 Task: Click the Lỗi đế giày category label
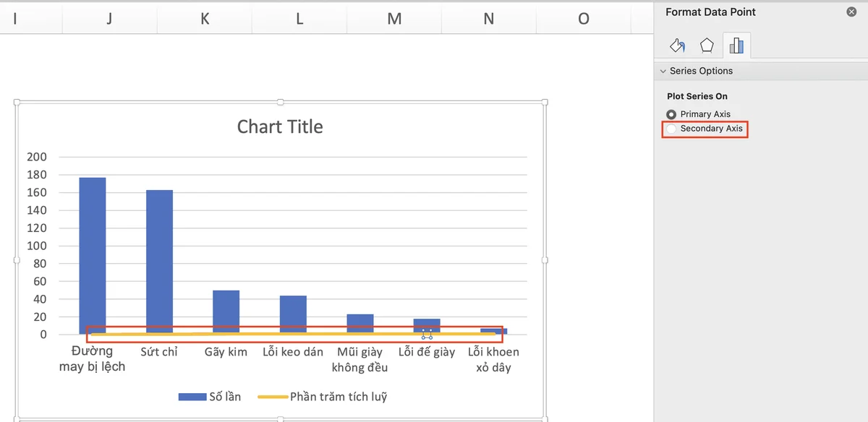tap(427, 352)
